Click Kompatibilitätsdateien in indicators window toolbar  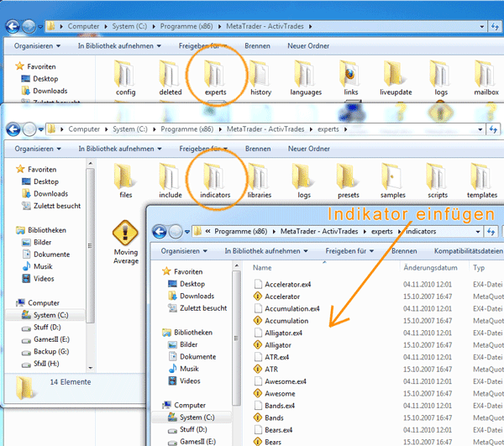[469, 251]
